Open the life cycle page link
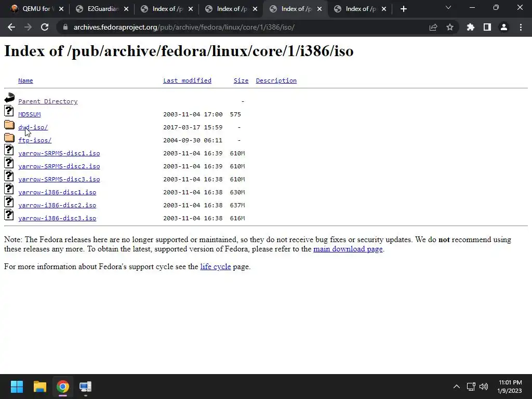532x399 pixels. click(216, 267)
